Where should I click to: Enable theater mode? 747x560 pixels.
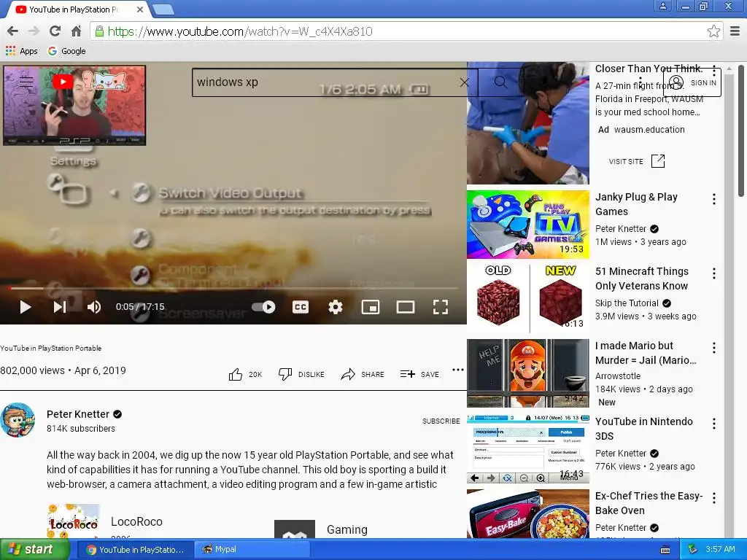tap(406, 307)
